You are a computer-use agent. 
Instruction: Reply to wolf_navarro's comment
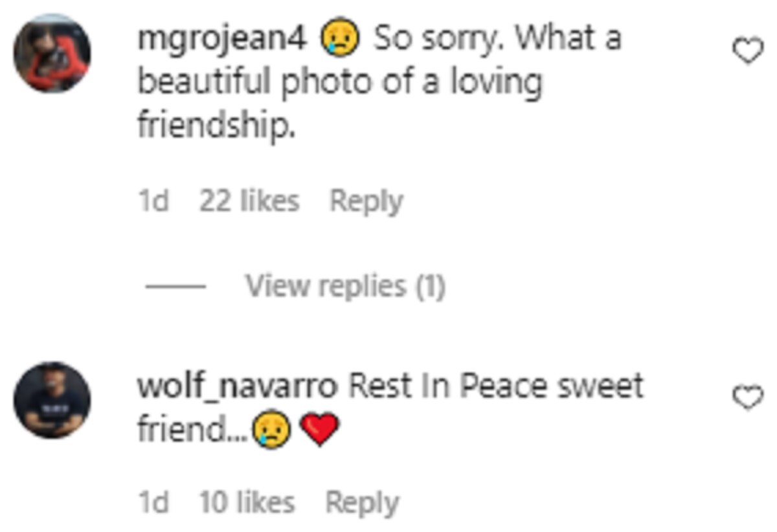(x=363, y=503)
